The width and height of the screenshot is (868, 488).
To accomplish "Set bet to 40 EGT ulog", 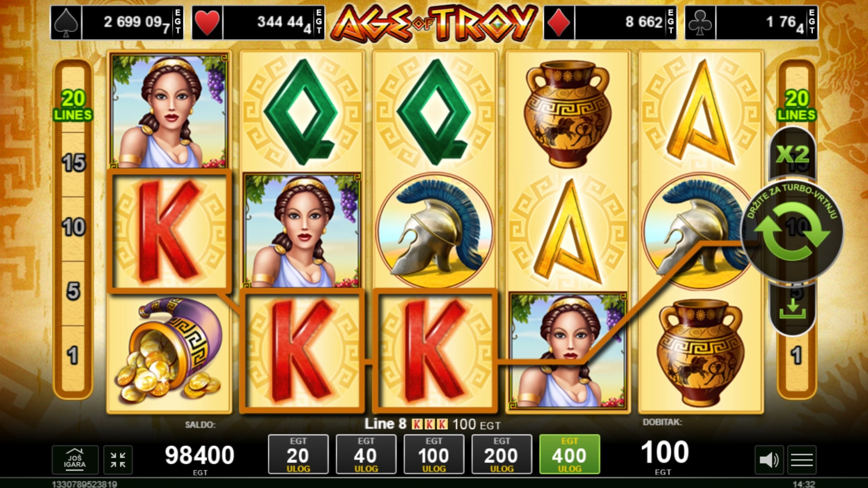I will tap(366, 454).
